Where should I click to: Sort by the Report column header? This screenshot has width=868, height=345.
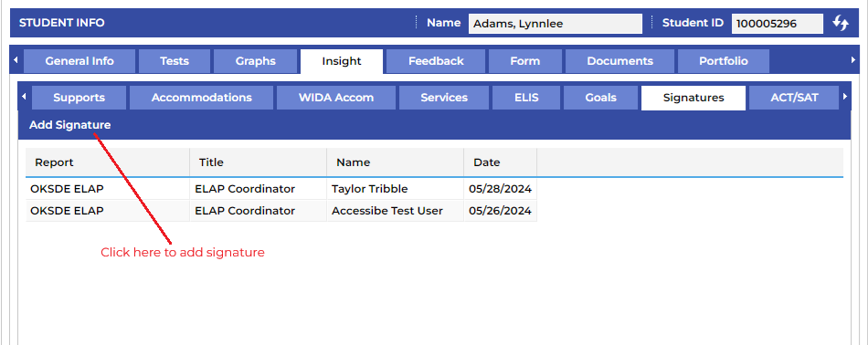[108, 162]
